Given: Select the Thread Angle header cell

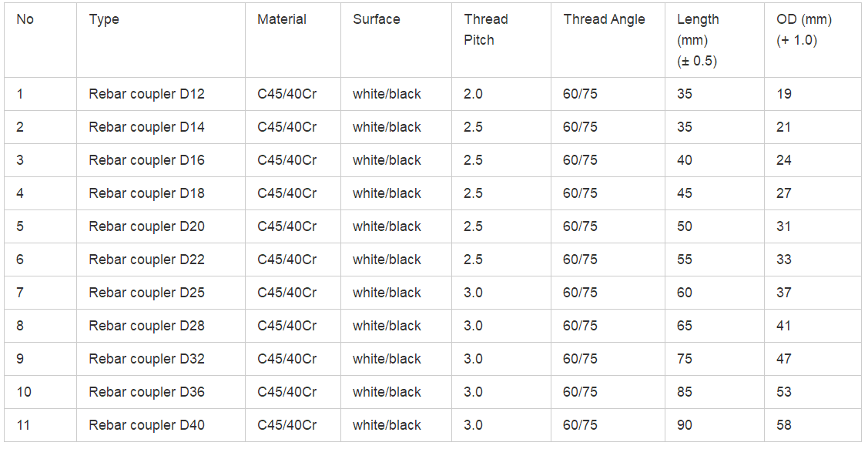Looking at the screenshot, I should tap(608, 40).
